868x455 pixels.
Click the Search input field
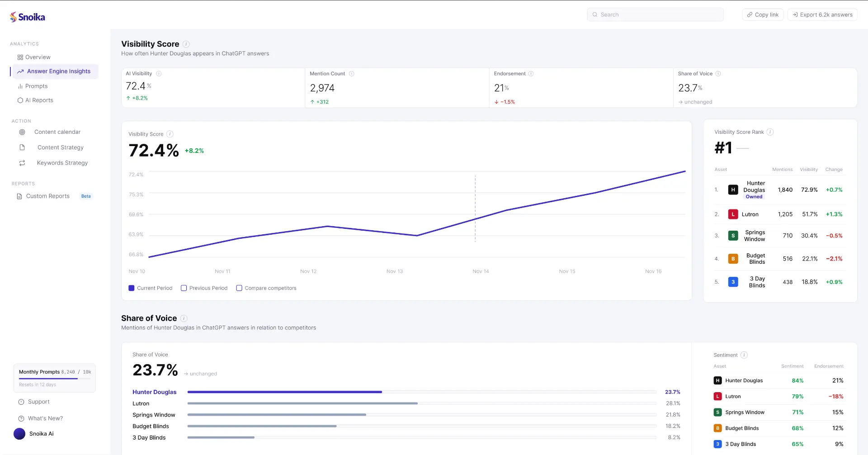tap(655, 14)
